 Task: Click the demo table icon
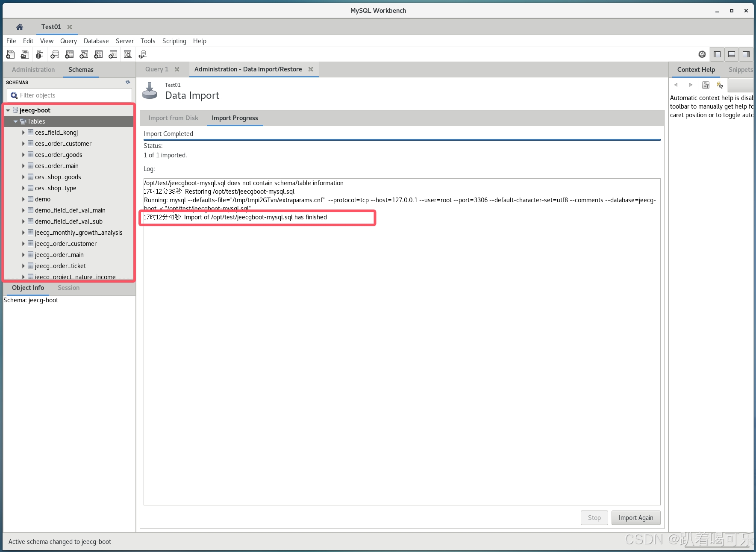(31, 199)
